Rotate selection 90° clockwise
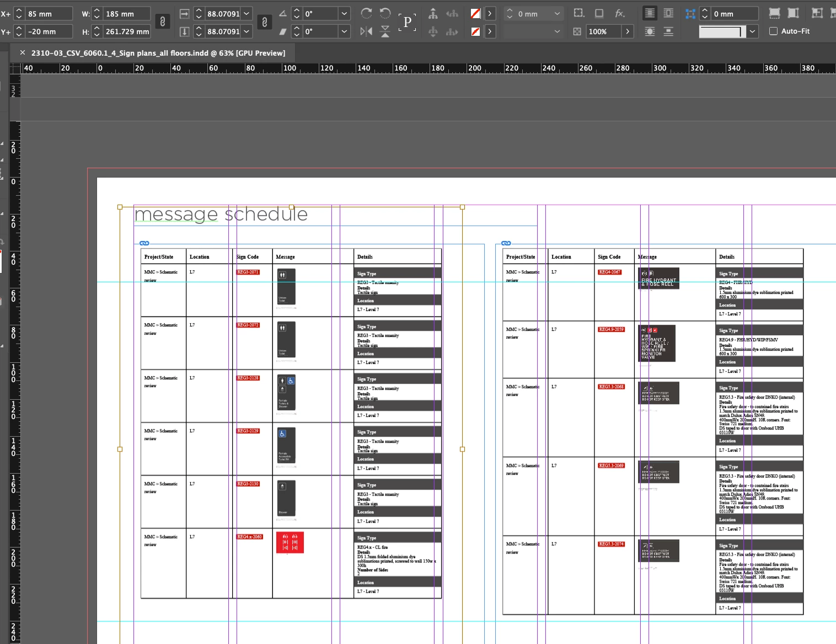 (366, 13)
